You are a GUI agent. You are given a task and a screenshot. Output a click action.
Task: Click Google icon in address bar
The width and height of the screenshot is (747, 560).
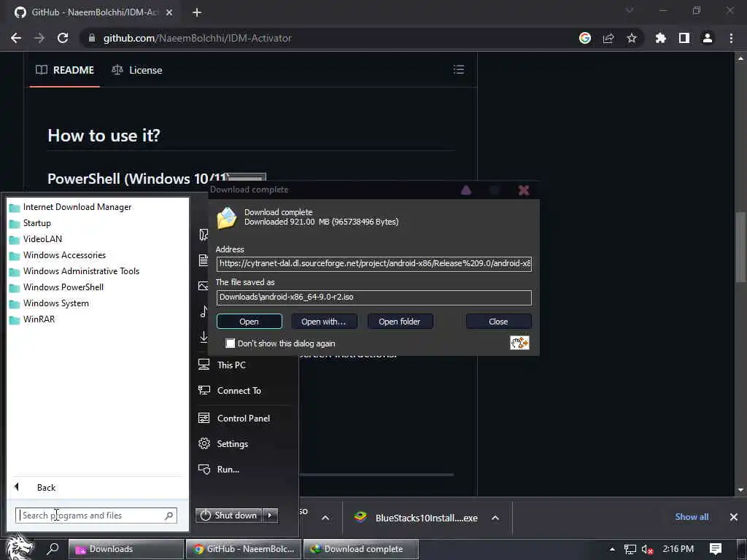pyautogui.click(x=584, y=38)
